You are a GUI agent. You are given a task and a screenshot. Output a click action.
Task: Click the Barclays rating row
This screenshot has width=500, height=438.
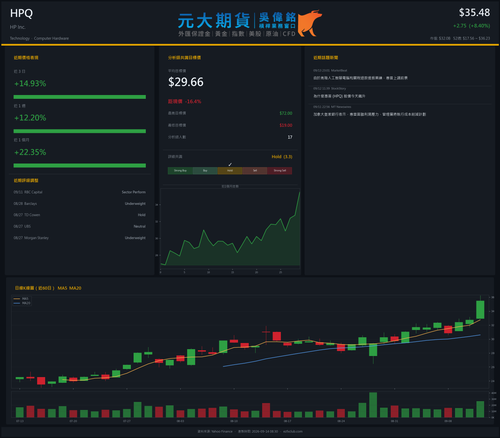click(80, 204)
